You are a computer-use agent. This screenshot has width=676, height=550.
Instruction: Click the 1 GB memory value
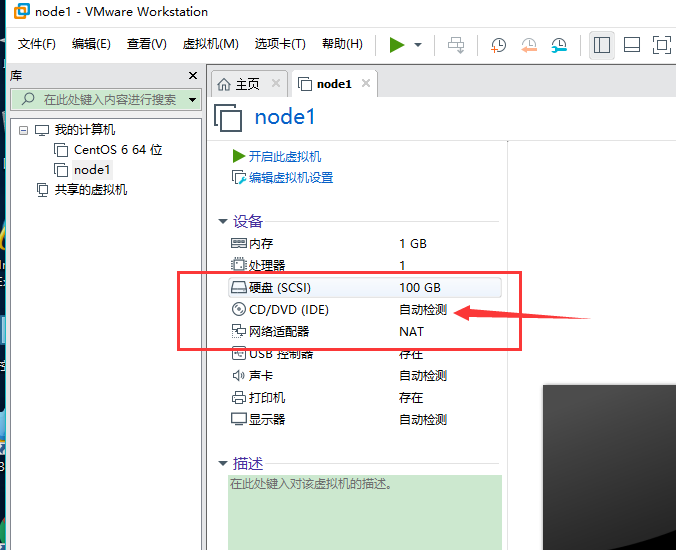[x=413, y=244]
